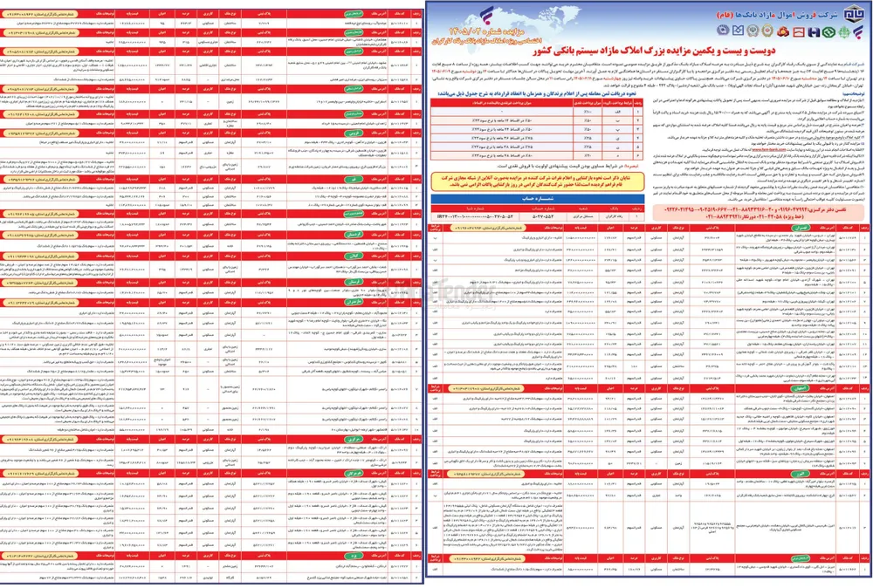Click the red headline about مزایده بزرگ املاک مازاد
Viewport: 873px width, 588px height.
(654, 51)
